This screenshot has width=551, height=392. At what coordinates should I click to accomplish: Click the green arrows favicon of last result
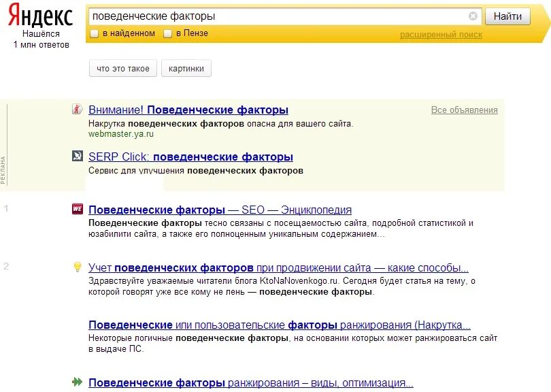pyautogui.click(x=78, y=382)
